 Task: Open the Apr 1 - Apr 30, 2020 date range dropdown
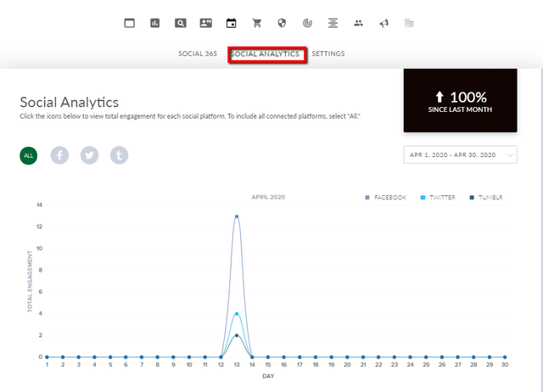pos(460,154)
